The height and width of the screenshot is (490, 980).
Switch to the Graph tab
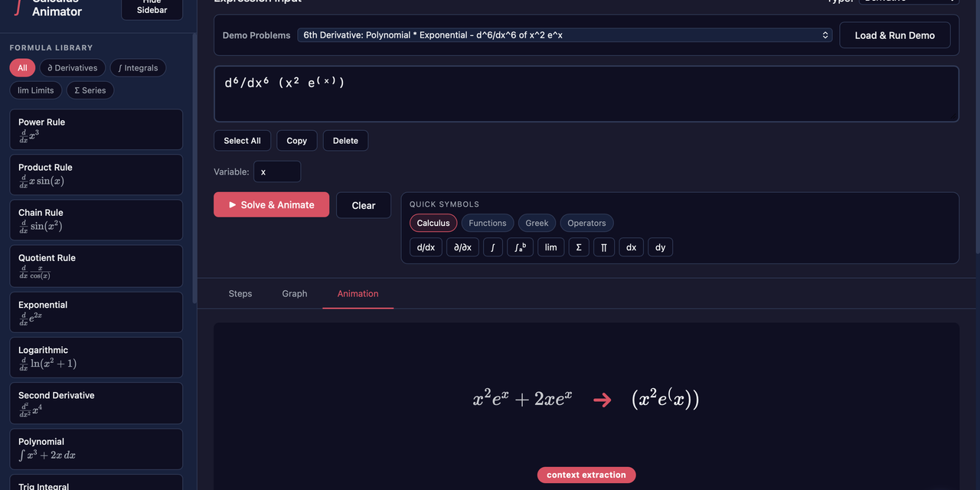[295, 293]
